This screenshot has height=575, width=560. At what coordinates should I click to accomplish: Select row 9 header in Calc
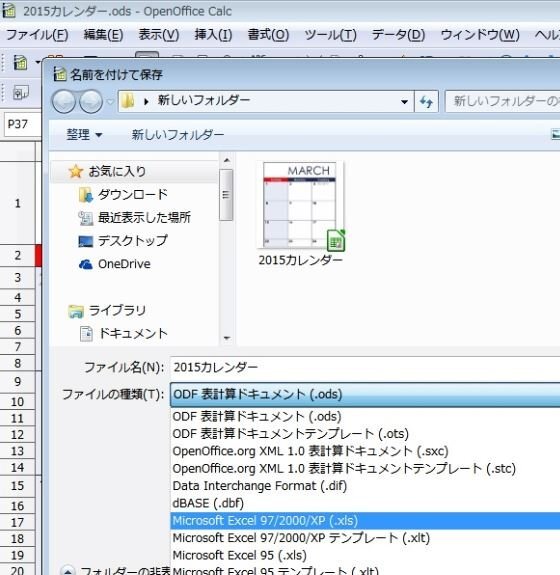pos(17,382)
